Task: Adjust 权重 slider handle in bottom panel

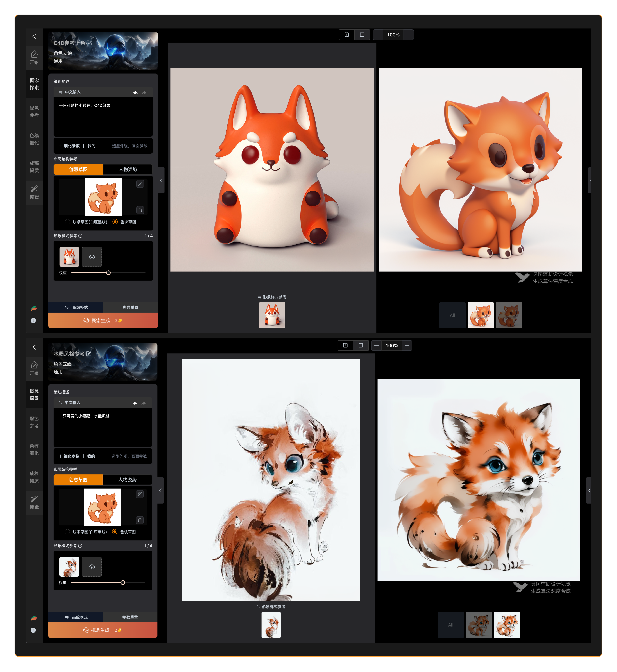Action: pyautogui.click(x=123, y=582)
